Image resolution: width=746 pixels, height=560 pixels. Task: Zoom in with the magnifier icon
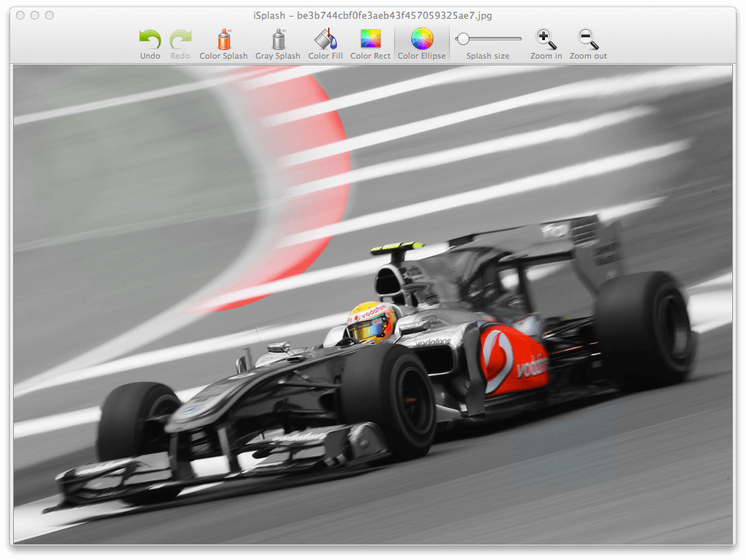546,39
